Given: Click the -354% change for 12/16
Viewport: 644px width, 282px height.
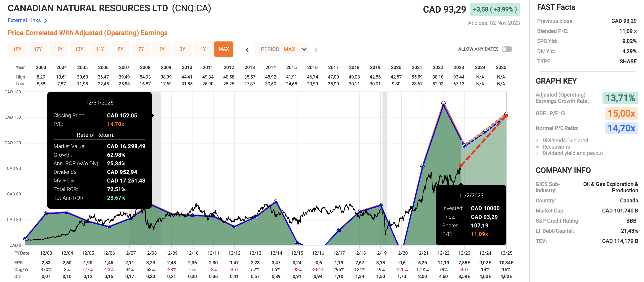Looking at the screenshot, I should click(318, 270).
